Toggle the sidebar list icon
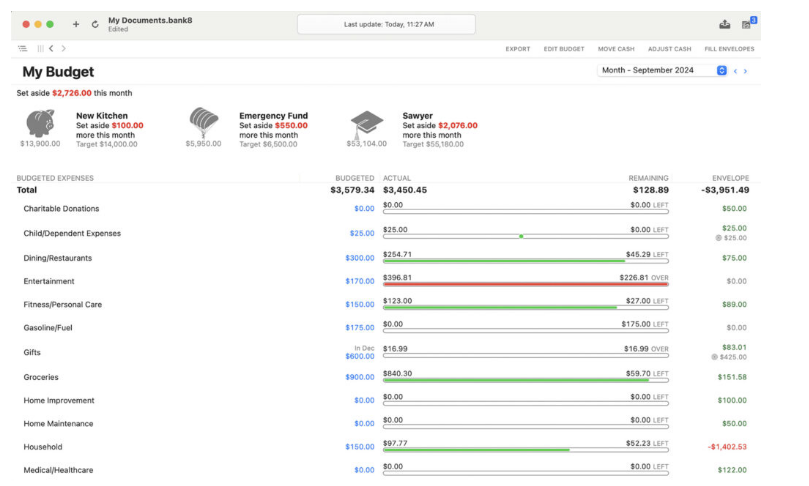Image resolution: width=809 pixels, height=486 pixels. tap(22, 48)
